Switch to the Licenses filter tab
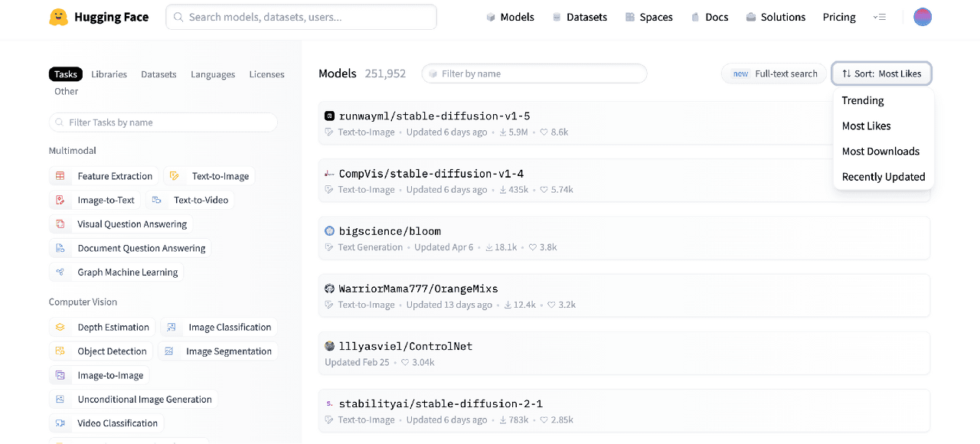The image size is (980, 444). (x=266, y=74)
